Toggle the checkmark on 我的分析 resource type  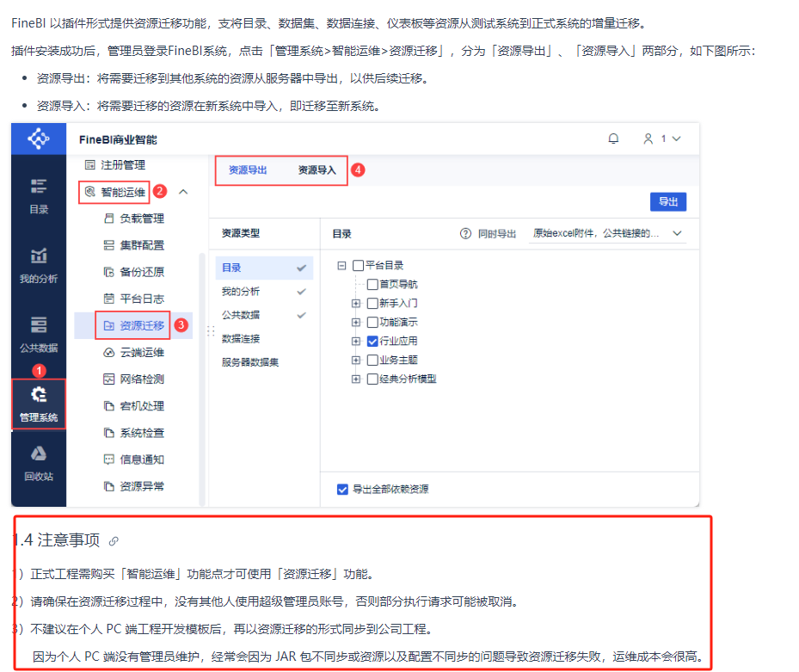(301, 292)
